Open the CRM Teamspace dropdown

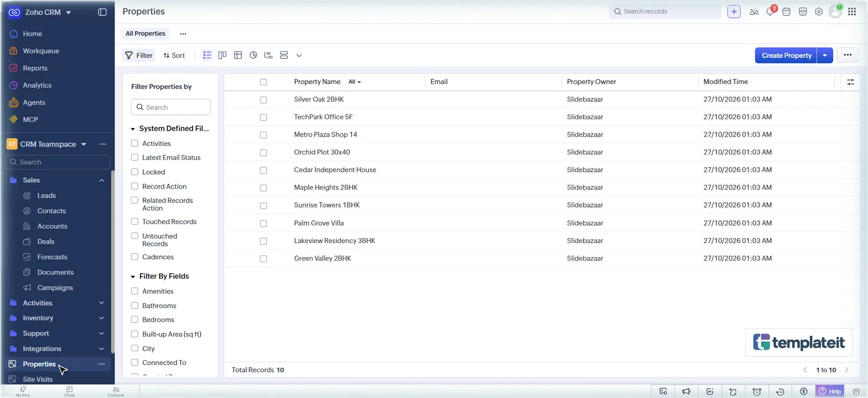[x=84, y=144]
